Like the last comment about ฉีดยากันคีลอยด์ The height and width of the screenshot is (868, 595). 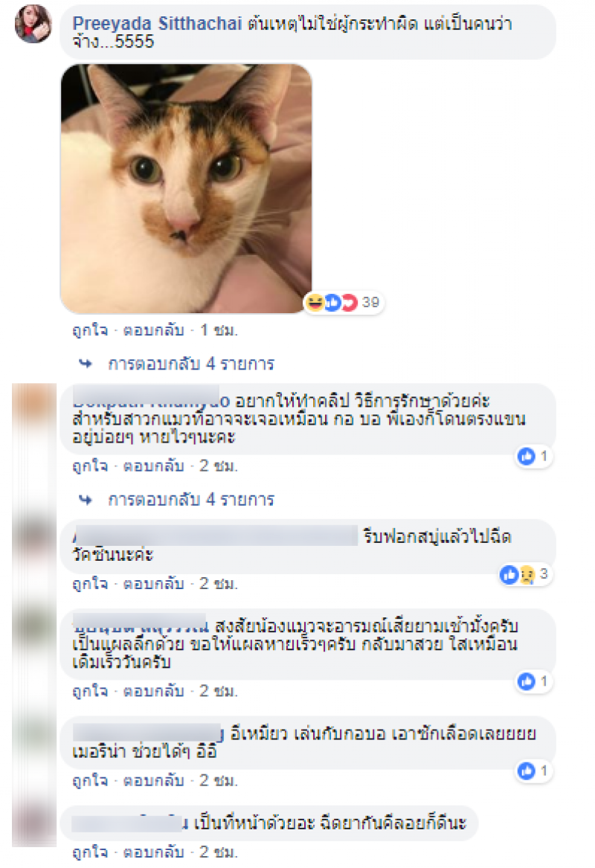[90, 852]
